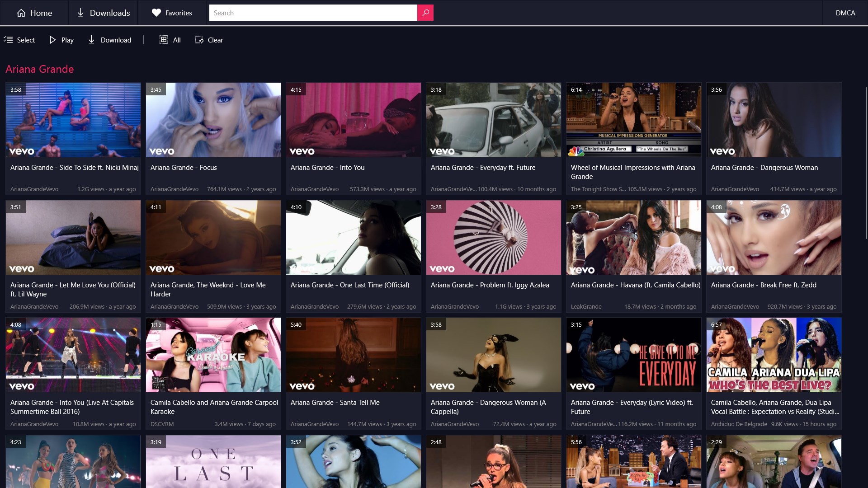Screen dimensions: 868x488
Task: Open 'Ariana Grande - Santa Tell Me' thumbnail
Action: (x=353, y=355)
